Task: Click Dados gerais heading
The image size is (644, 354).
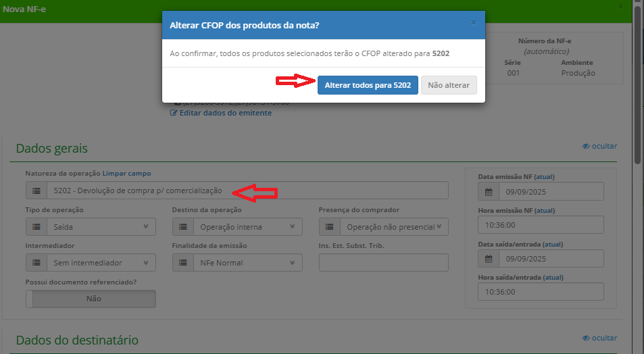Action: point(52,148)
